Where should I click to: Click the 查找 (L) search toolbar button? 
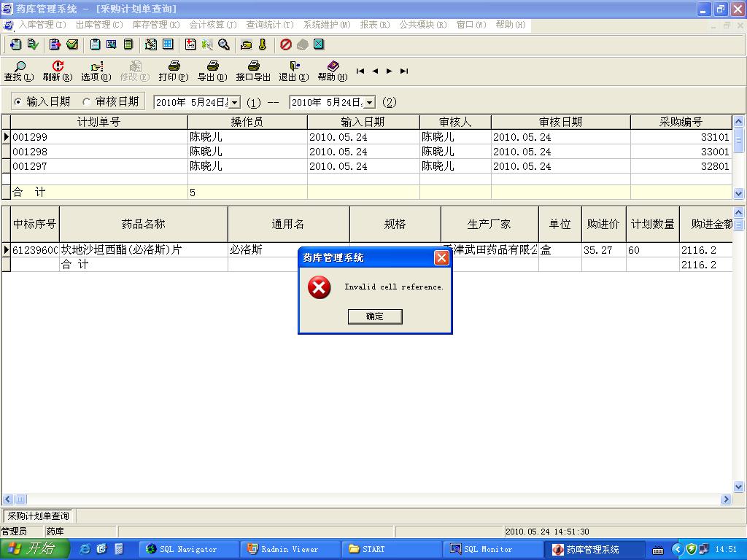[x=19, y=71]
